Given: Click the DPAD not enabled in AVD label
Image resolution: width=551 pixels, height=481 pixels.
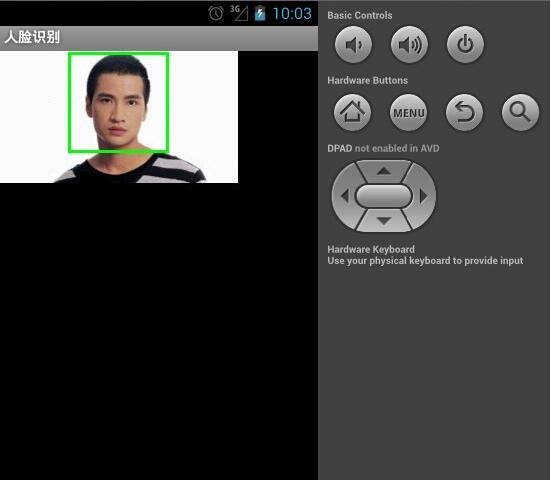Looking at the screenshot, I should tap(383, 148).
